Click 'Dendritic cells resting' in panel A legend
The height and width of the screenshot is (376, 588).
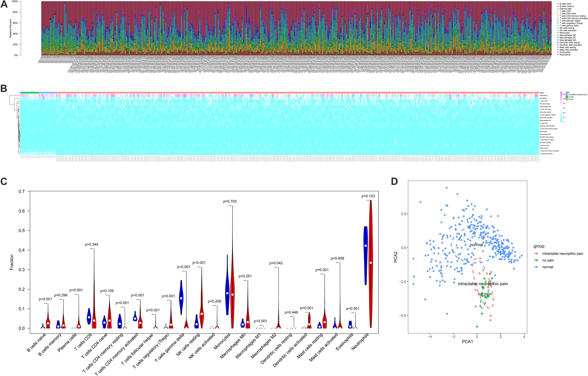[x=569, y=42]
